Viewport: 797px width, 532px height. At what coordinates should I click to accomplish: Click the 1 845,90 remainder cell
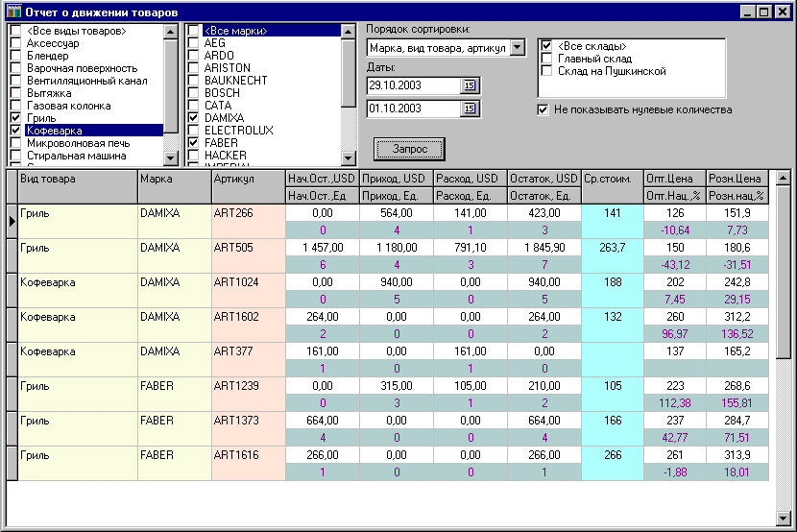coord(544,248)
